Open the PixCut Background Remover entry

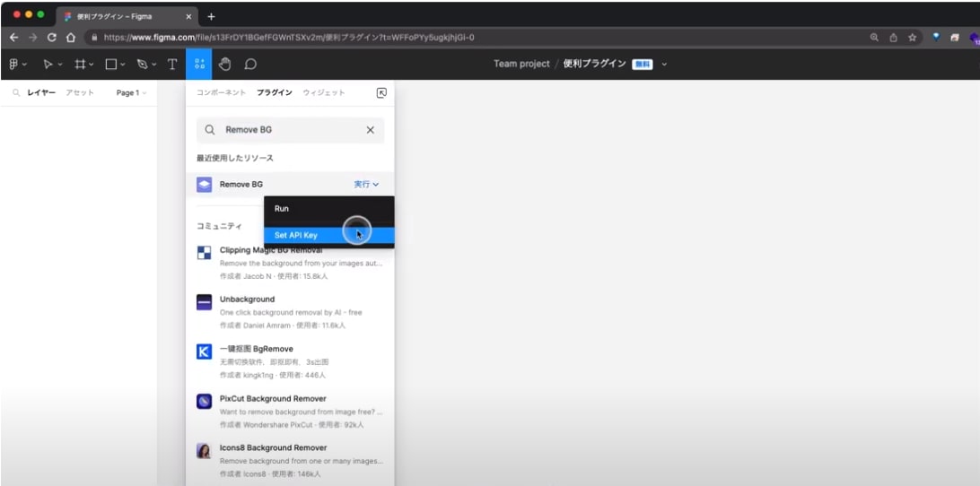[290, 412]
